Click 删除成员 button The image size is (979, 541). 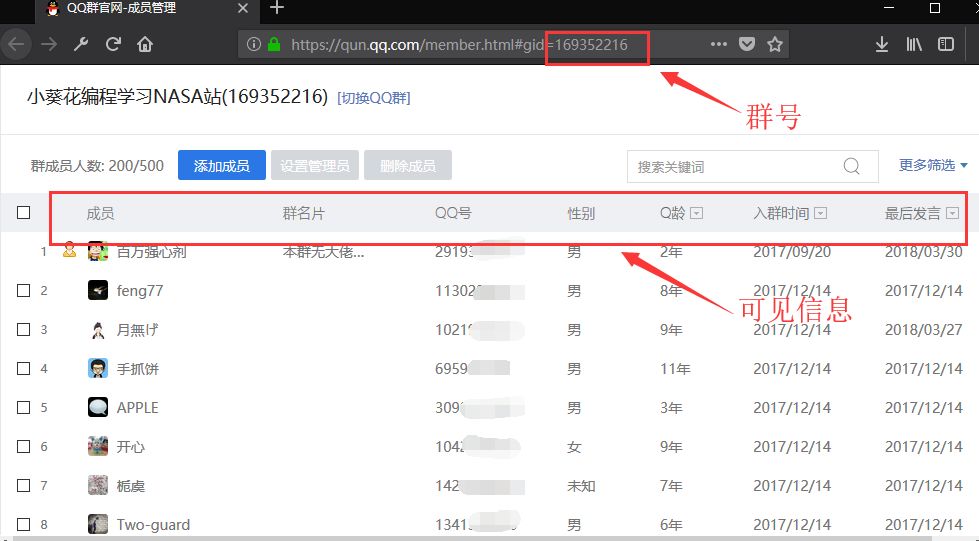[x=408, y=166]
